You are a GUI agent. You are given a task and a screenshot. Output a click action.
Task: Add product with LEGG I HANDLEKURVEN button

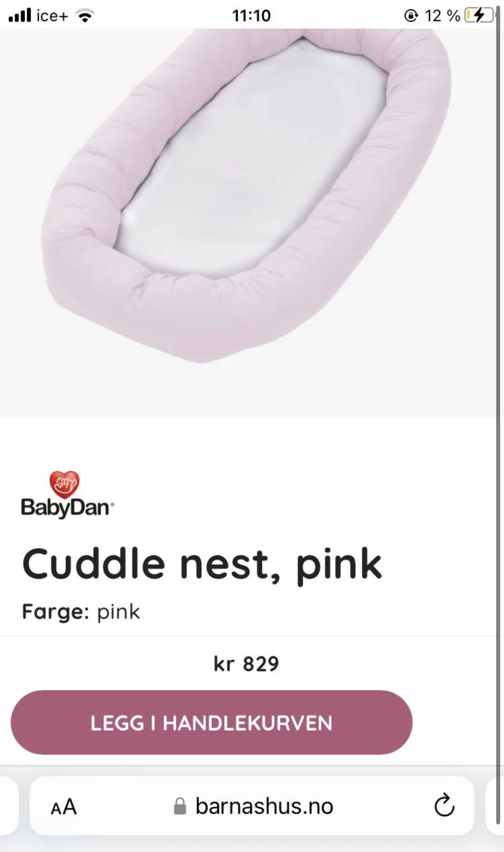(211, 722)
